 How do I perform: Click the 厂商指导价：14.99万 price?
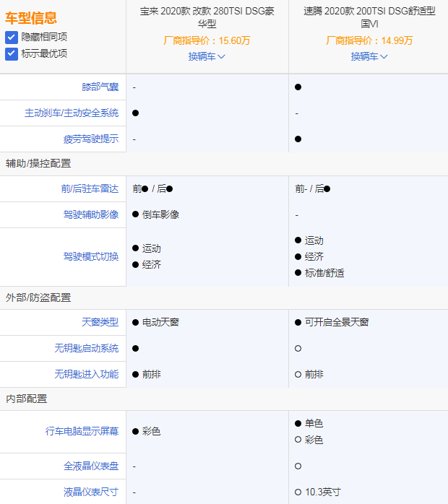coord(369,41)
